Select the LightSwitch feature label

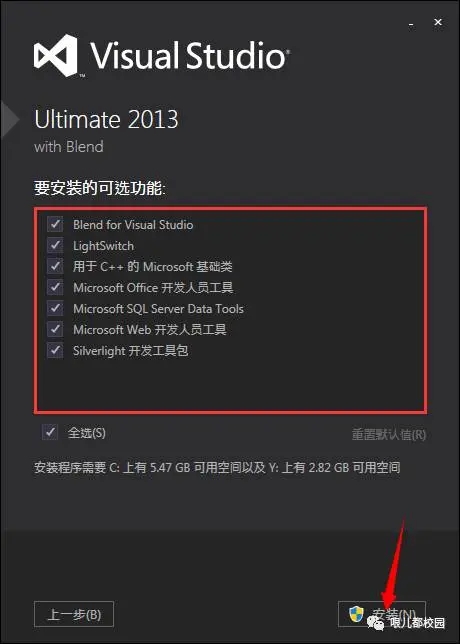click(x=104, y=246)
